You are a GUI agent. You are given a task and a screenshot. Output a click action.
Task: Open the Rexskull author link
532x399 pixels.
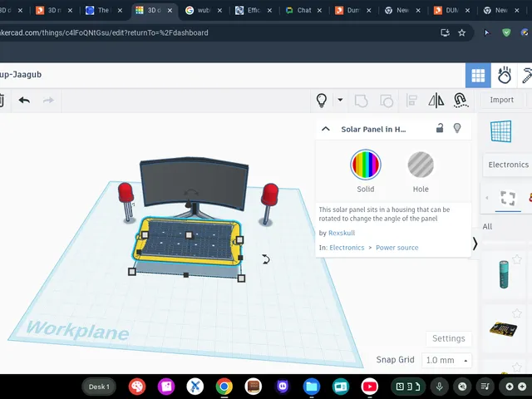pos(342,233)
